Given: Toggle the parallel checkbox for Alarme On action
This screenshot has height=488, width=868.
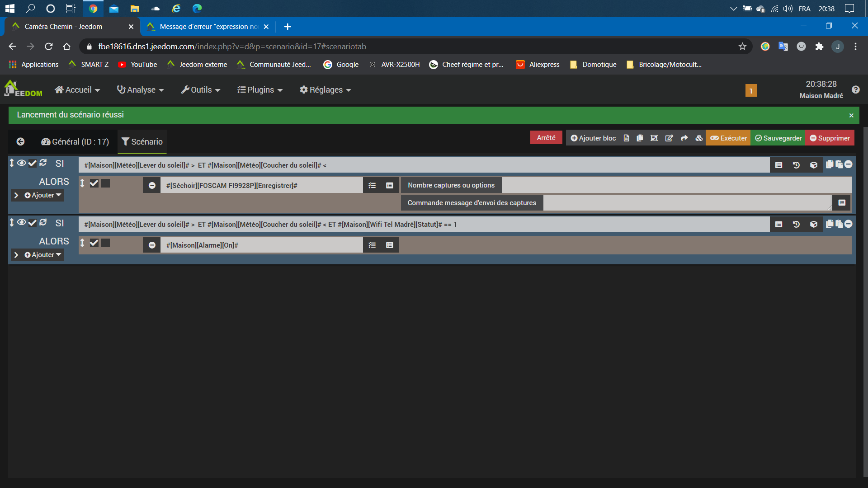Looking at the screenshot, I should coord(105,243).
